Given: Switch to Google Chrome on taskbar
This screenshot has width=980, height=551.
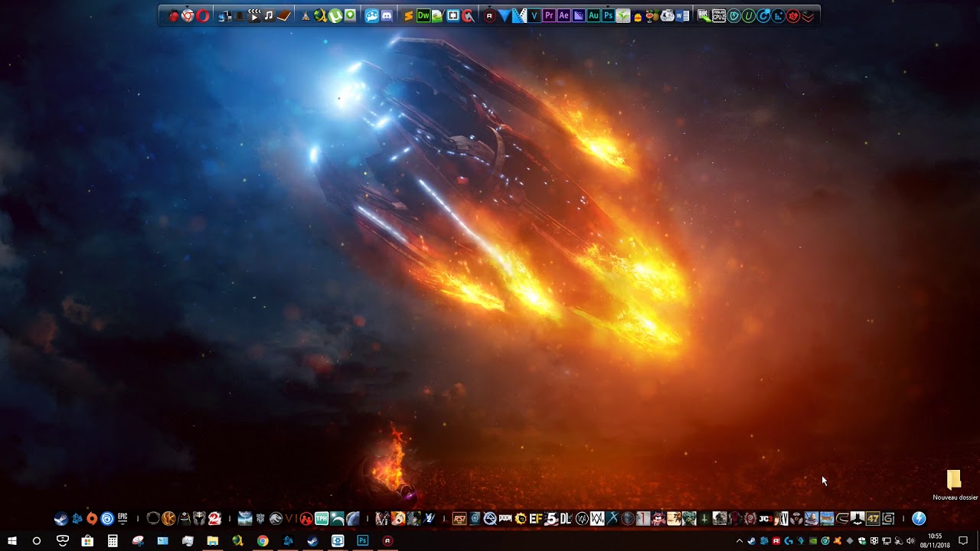Looking at the screenshot, I should pos(263,541).
